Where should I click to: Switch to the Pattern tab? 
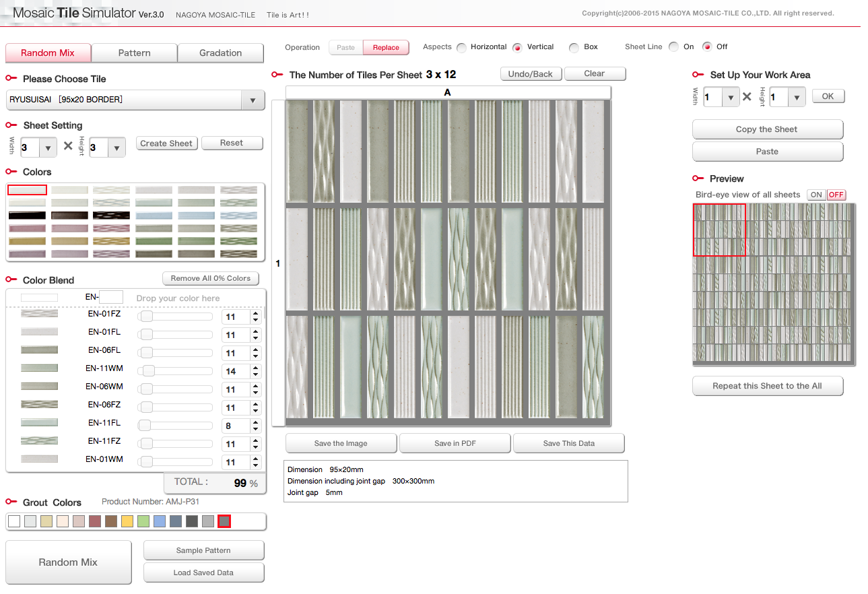[x=134, y=53]
